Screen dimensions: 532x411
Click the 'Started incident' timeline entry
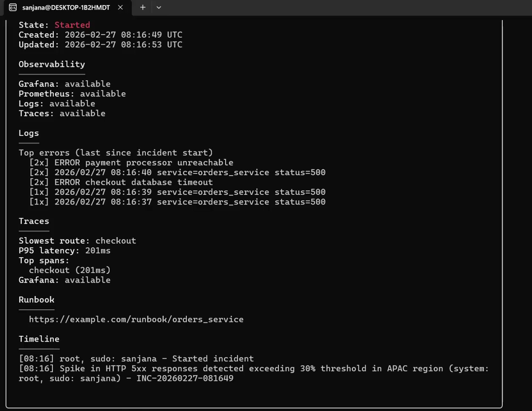[136, 359]
